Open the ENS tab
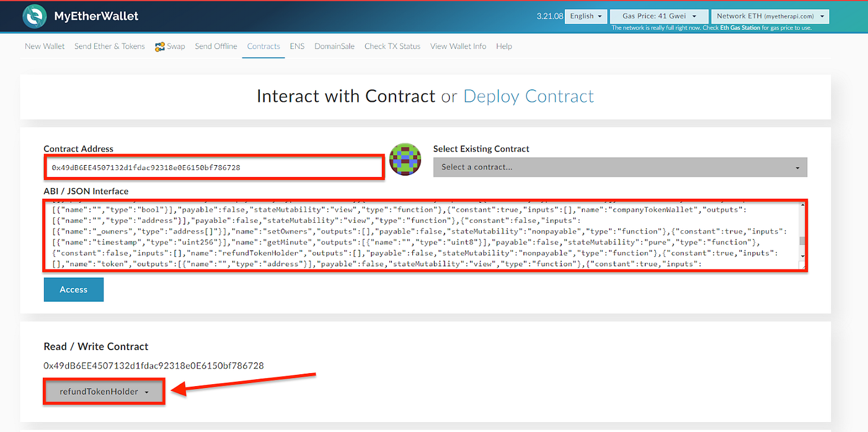 pos(297,47)
